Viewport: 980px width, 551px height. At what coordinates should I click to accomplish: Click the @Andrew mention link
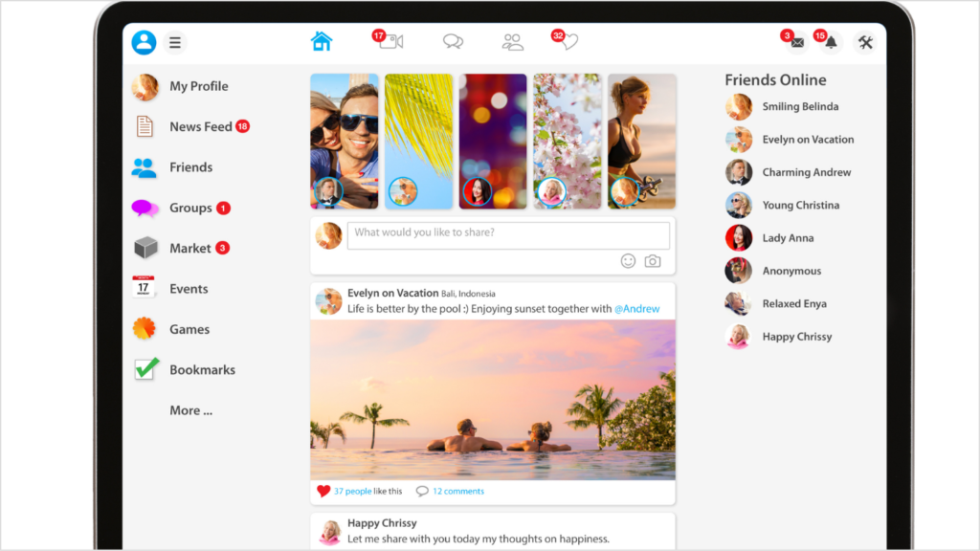[636, 309]
